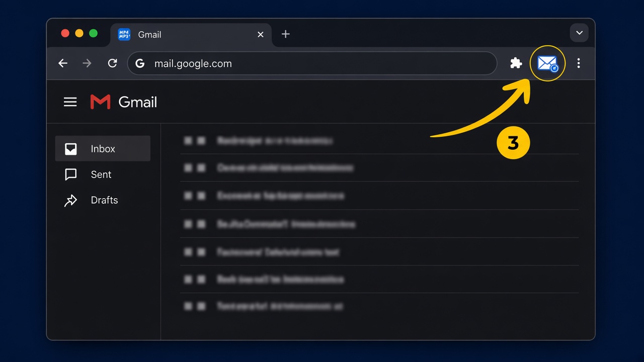Viewport: 644px width, 362px height.
Task: Maximize the window using the green button
Action: point(93,33)
